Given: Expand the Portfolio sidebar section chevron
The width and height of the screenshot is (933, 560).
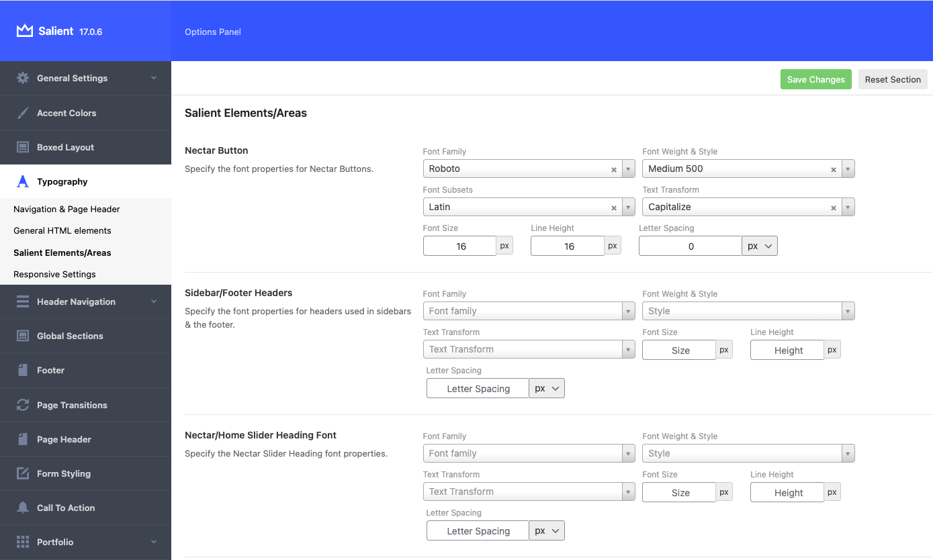Looking at the screenshot, I should pos(153,542).
